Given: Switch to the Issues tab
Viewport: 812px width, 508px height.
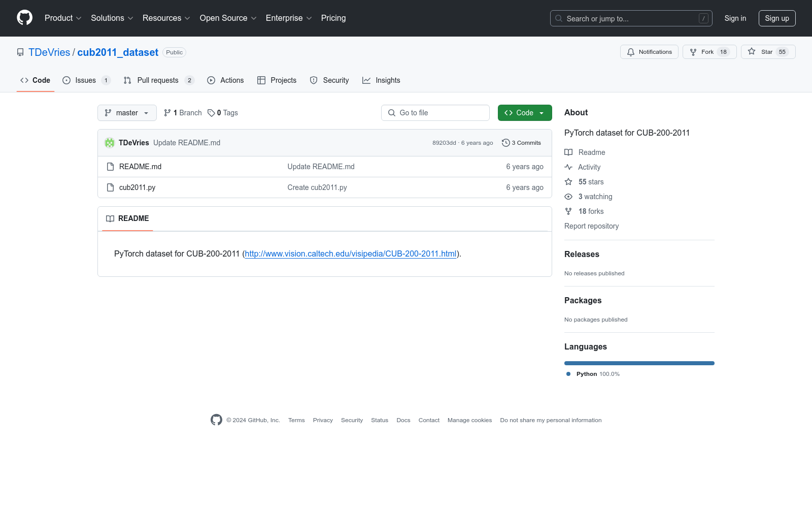Looking at the screenshot, I should [x=86, y=80].
